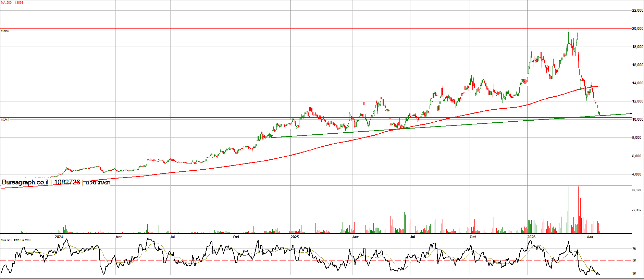Image resolution: width=644 pixels, height=279 pixels.
Task: Click the "12,000" price axis value
Action: (637, 101)
